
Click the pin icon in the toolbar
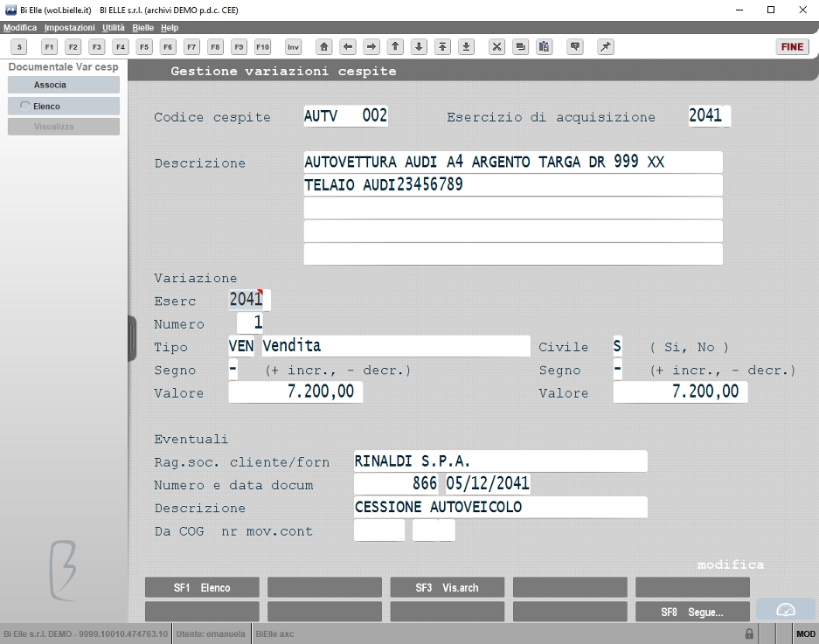(606, 47)
